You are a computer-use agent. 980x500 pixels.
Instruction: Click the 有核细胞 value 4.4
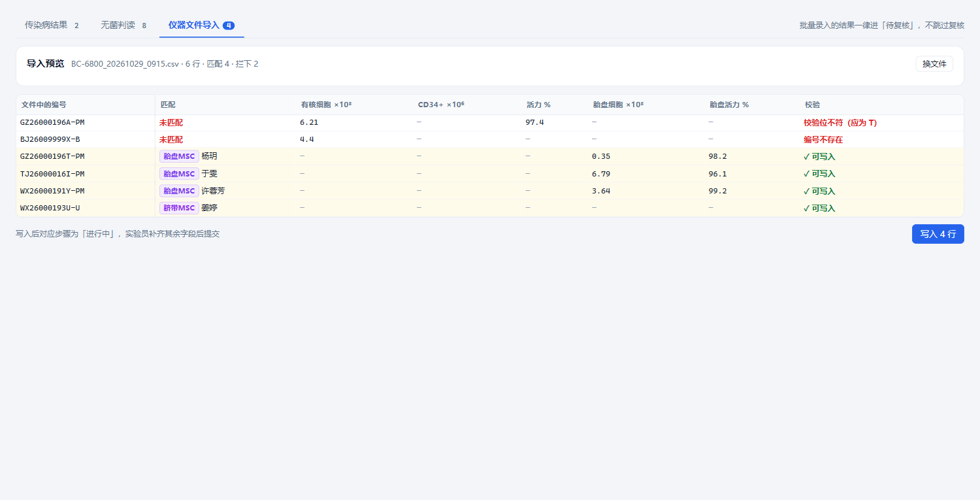click(307, 139)
